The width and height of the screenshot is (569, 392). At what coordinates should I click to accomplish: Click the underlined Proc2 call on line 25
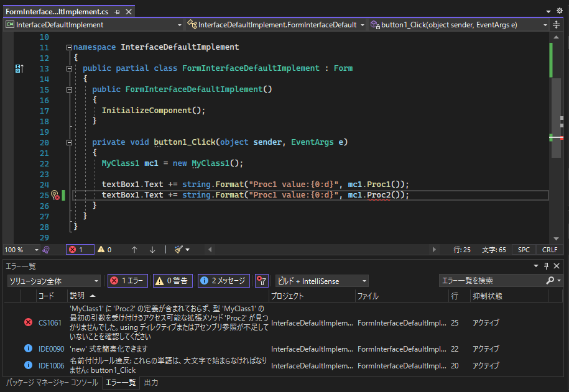379,195
